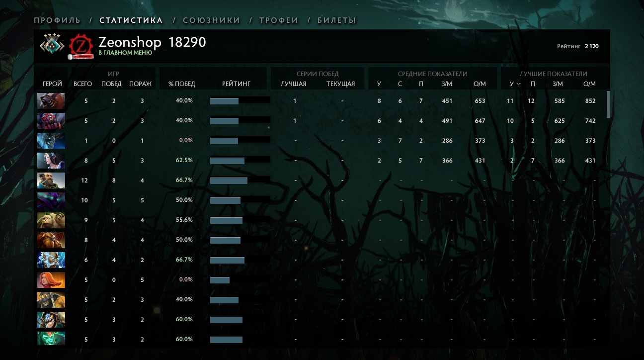Sort by ВСЕГО games column

point(82,84)
